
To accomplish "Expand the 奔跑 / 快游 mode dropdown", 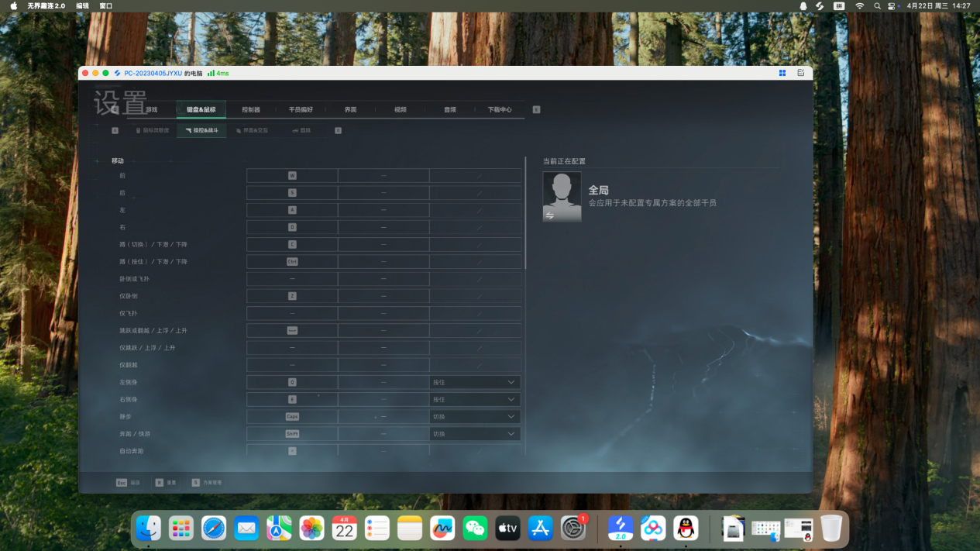I will coord(475,434).
